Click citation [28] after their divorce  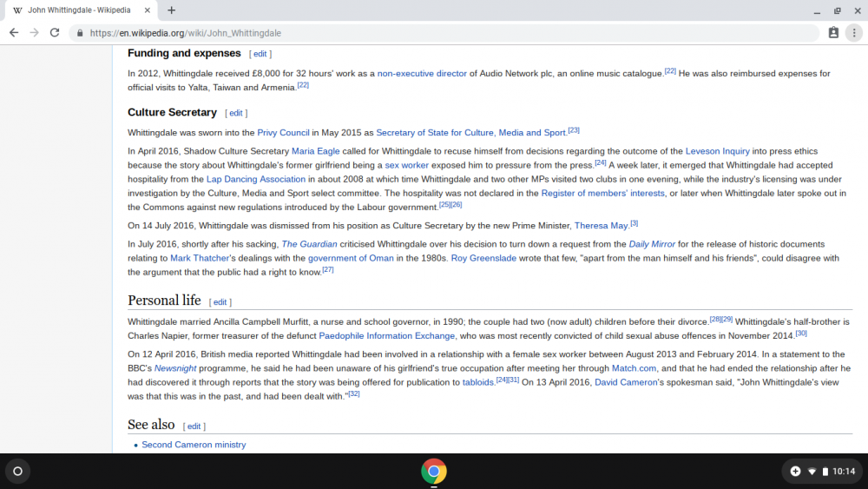(715, 319)
